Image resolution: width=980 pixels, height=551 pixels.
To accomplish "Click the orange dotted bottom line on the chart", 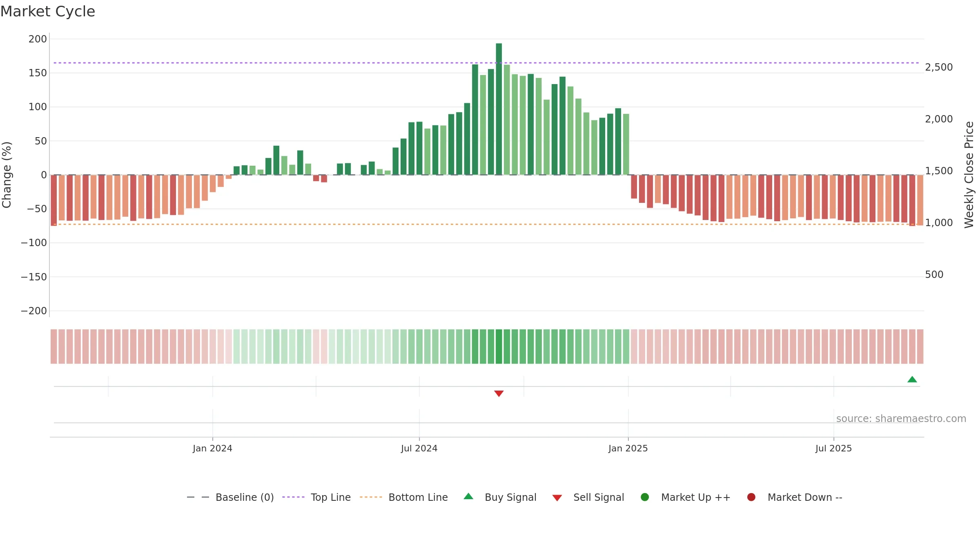I will click(x=486, y=224).
